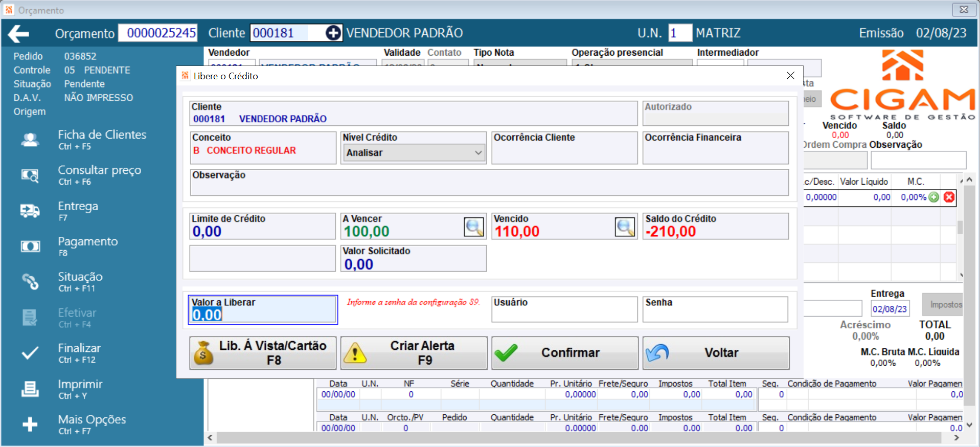The image size is (980, 447).
Task: Open Consultar preço in sidebar
Action: (x=99, y=174)
